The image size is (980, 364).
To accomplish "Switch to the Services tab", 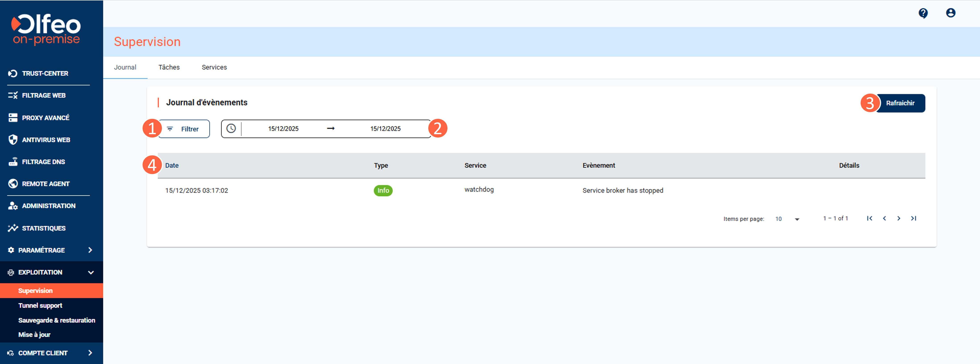I will point(214,67).
